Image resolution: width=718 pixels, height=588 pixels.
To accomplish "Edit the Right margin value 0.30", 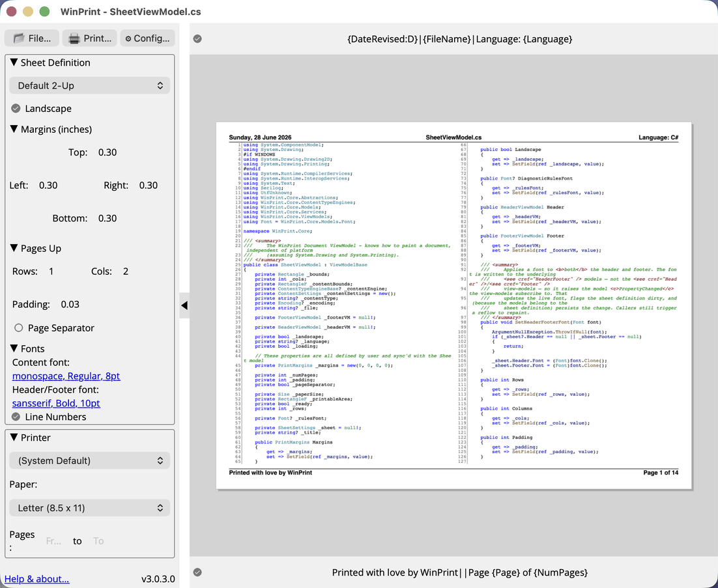I will point(149,186).
